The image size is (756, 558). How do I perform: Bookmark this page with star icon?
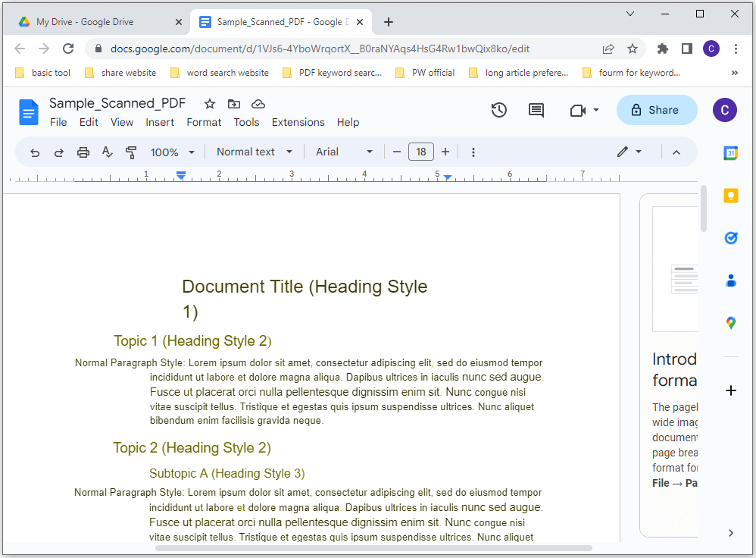pos(632,49)
